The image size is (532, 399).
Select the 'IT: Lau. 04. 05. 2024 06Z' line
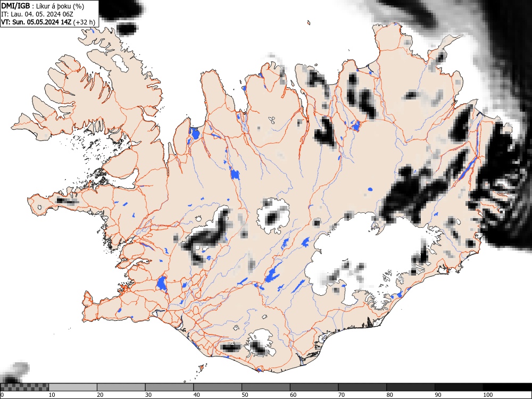click(37, 14)
